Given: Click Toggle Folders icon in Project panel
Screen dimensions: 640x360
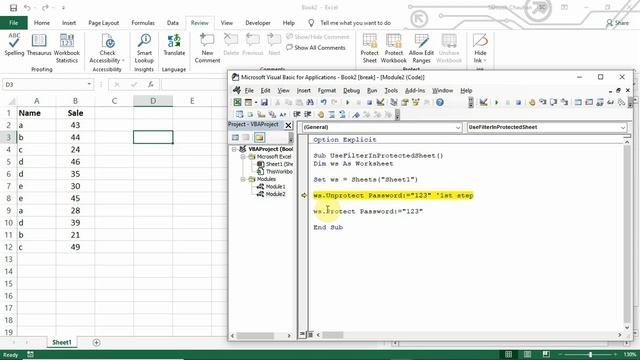Looking at the screenshot, I should (259, 138).
